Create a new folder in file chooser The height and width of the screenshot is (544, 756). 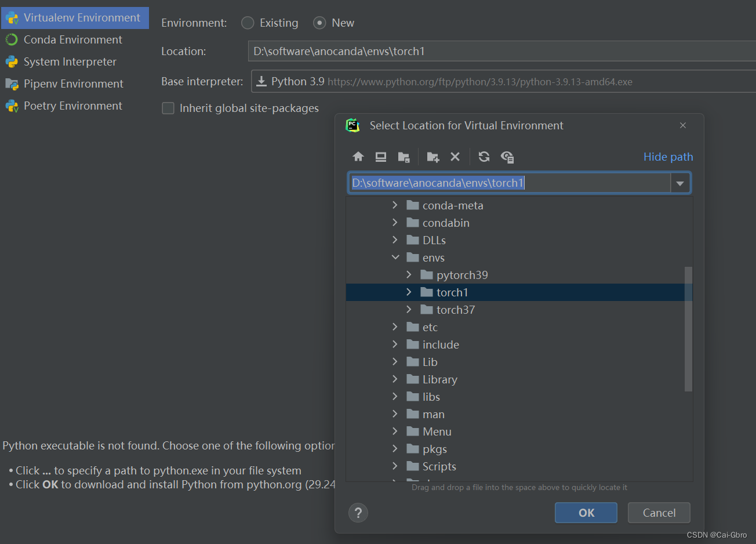tap(433, 157)
